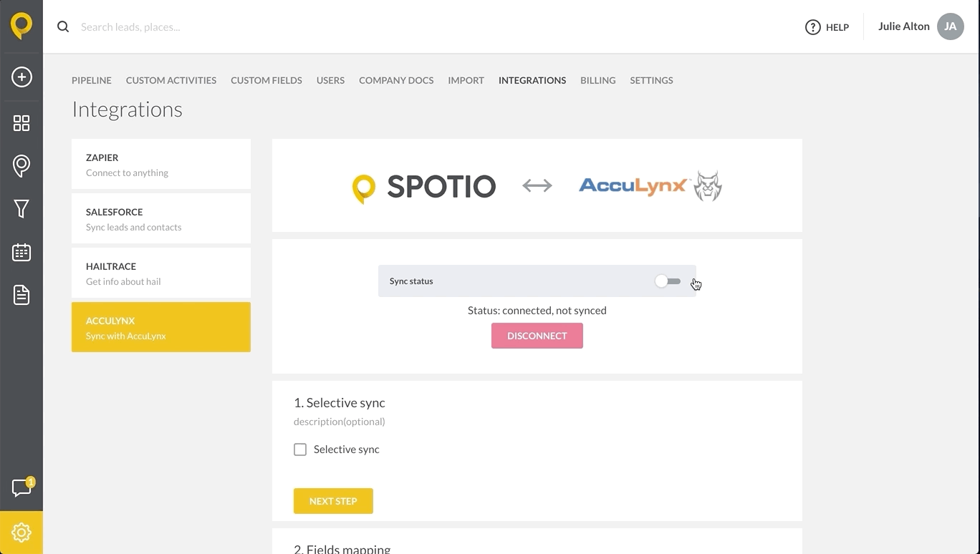
Task: Select the Zapier integration
Action: pos(161,164)
